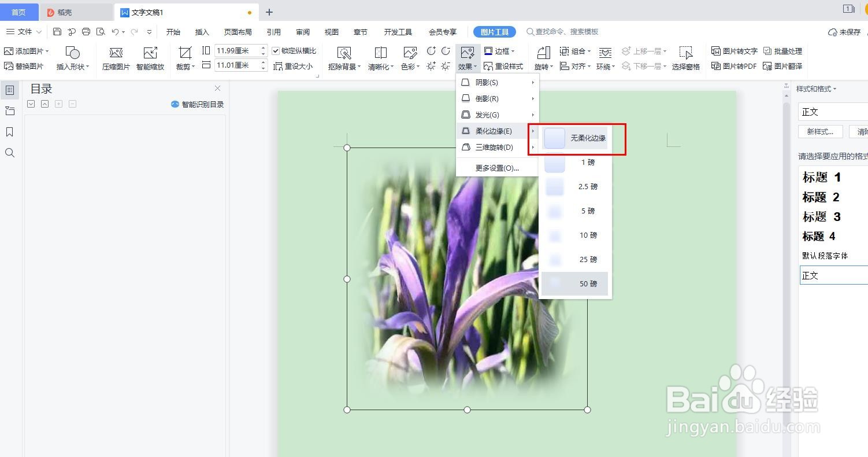Select 25 磅 soft edge option
This screenshot has height=457, width=868.
(575, 260)
